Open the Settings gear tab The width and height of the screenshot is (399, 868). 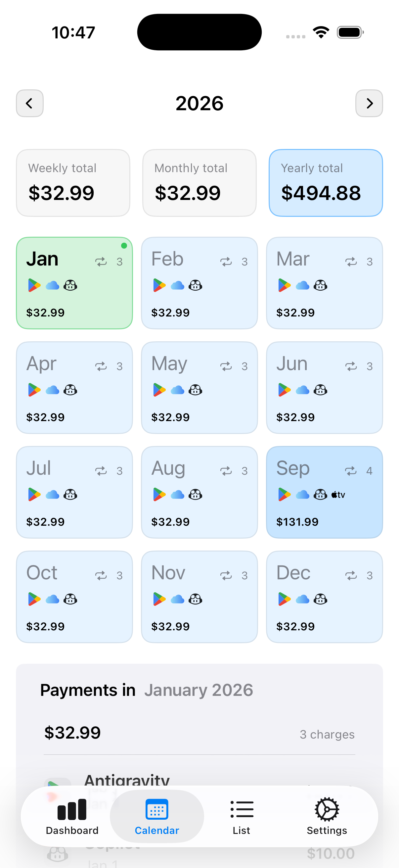click(326, 816)
